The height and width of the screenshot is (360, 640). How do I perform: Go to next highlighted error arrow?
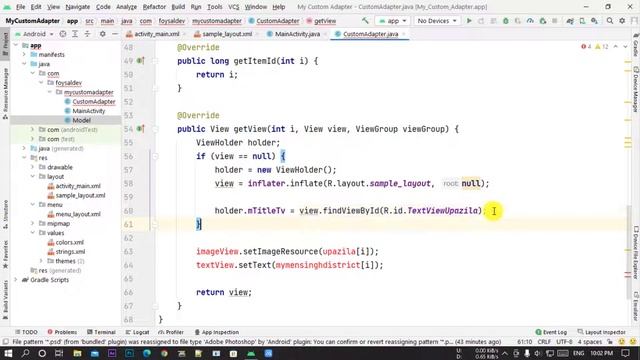(625, 47)
